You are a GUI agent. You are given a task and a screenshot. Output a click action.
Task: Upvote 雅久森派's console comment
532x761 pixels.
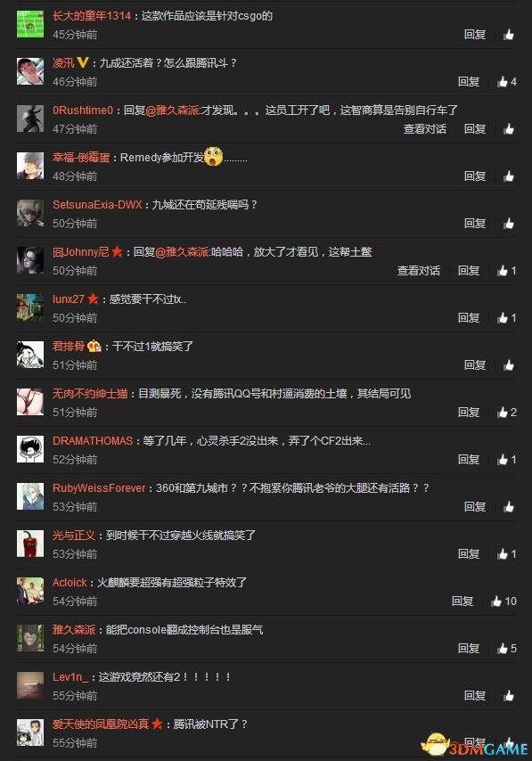click(506, 649)
